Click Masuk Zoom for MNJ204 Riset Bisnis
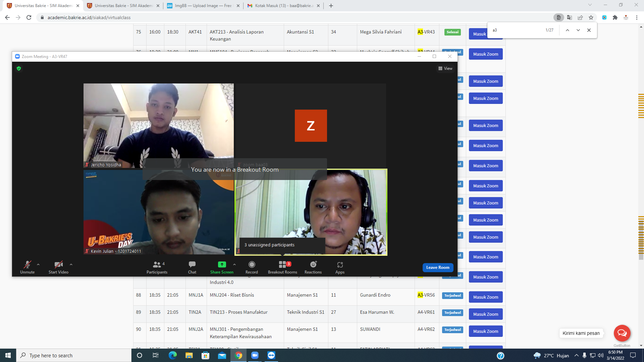This screenshot has width=644, height=362. [486, 297]
